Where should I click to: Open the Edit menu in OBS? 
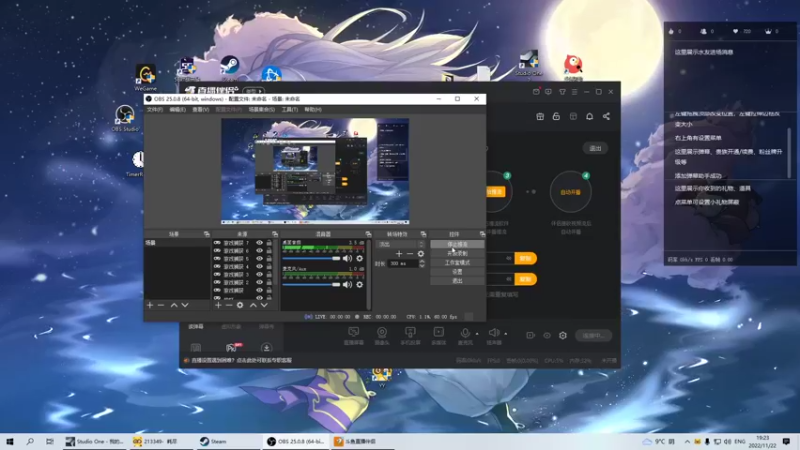[178, 110]
